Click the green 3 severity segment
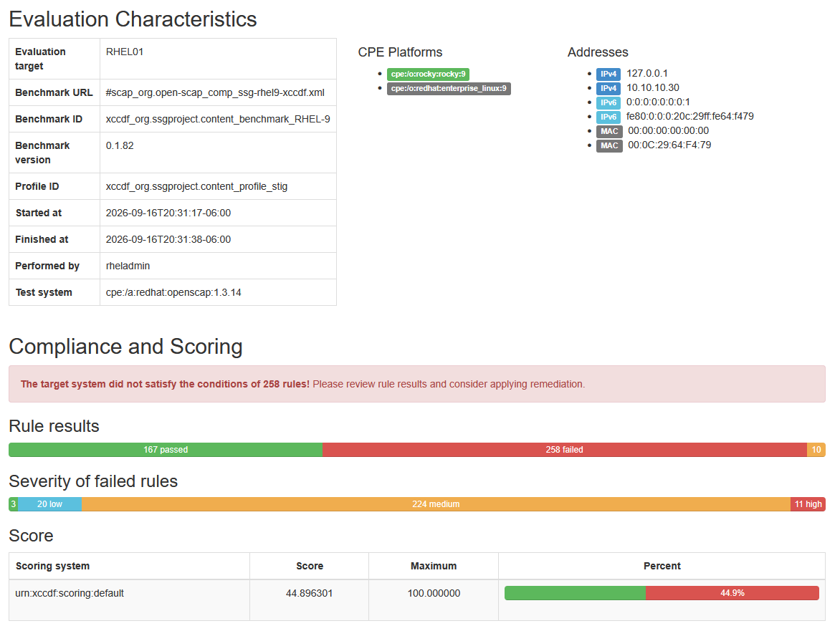The height and width of the screenshot is (631, 840). coord(14,504)
